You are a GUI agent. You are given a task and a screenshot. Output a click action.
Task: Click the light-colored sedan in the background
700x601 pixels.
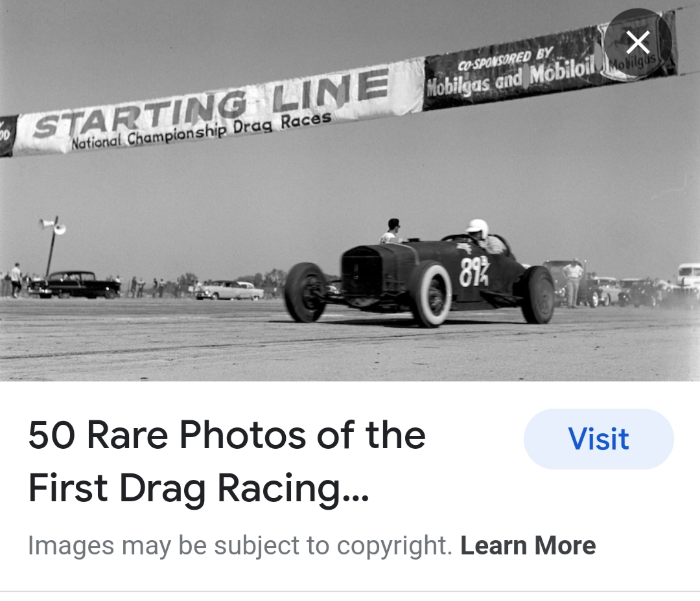229,290
